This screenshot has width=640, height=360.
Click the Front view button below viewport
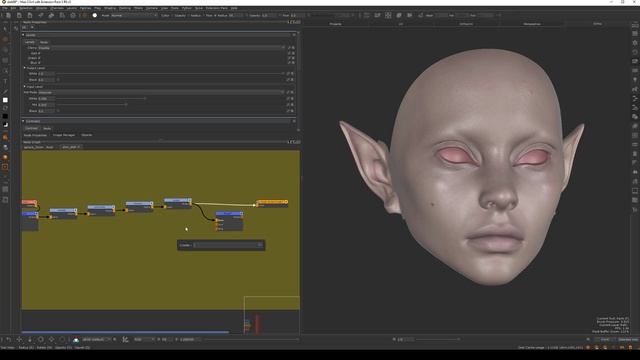click(x=605, y=340)
